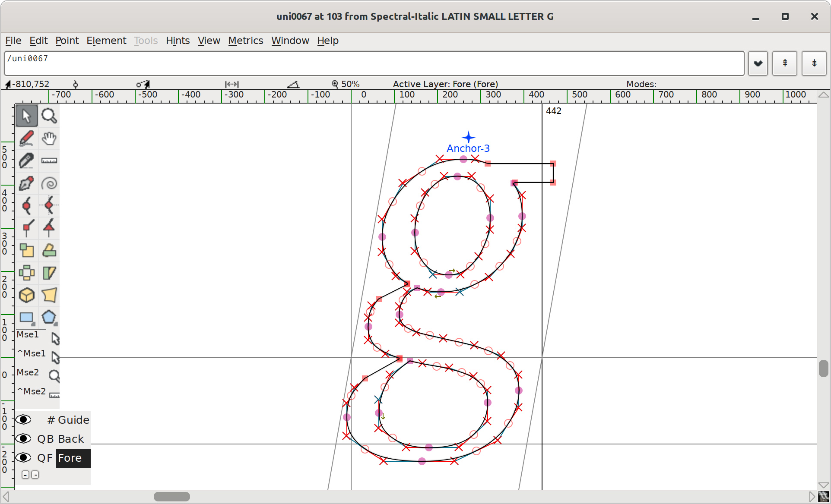The width and height of the screenshot is (831, 504).
Task: Open the Element menu
Action: tap(106, 41)
